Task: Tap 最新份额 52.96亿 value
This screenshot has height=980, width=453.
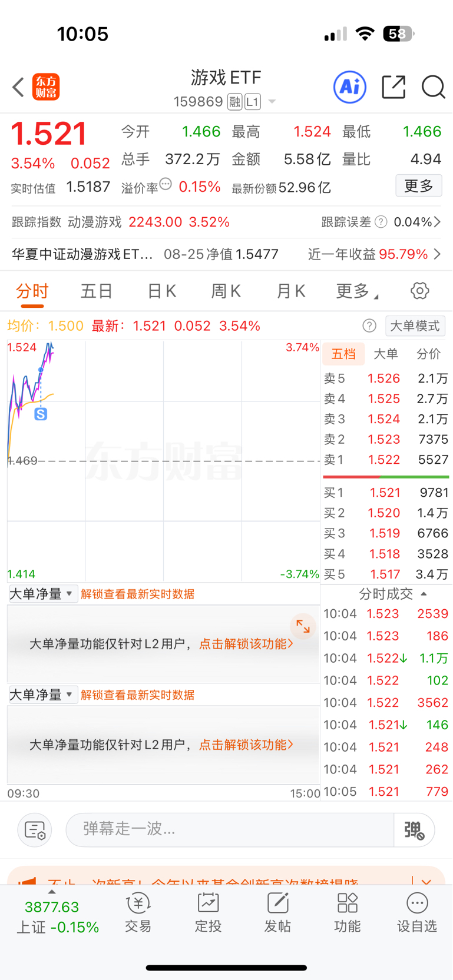Action: 305,188
